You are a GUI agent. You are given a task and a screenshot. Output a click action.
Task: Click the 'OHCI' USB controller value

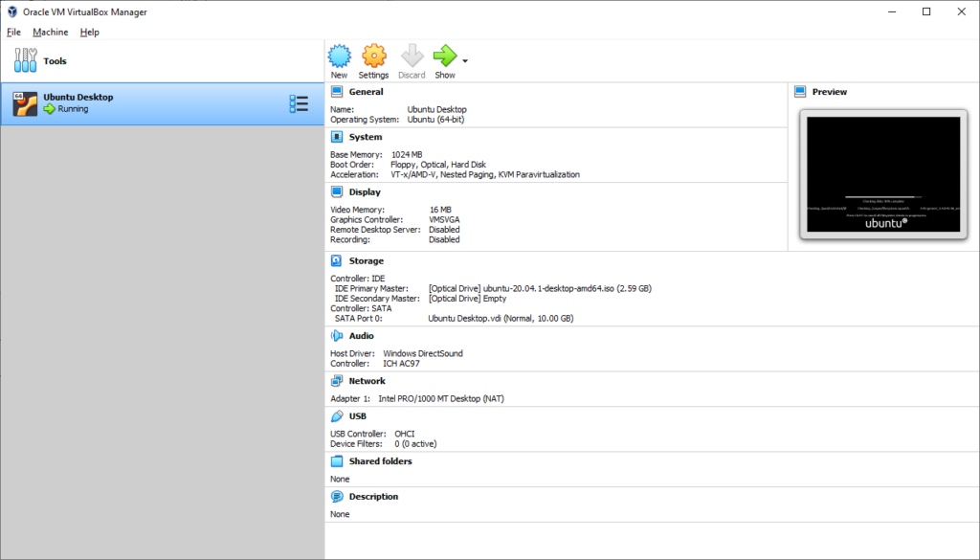405,434
